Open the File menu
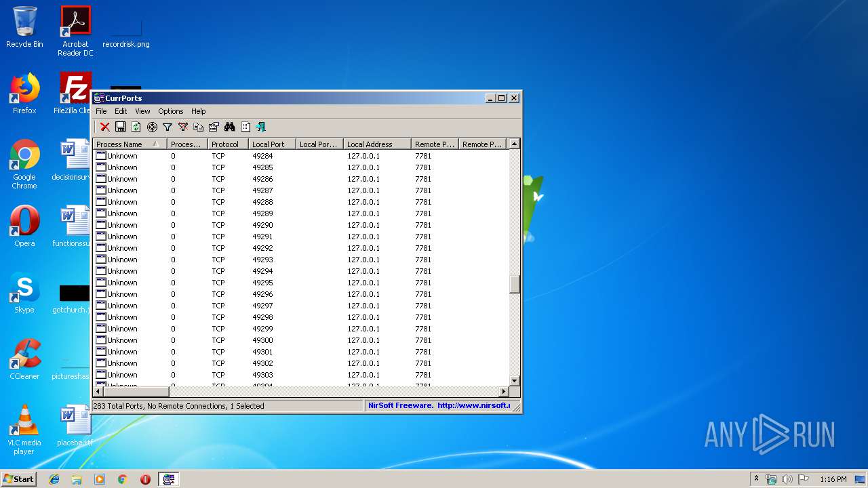Screen dimensions: 868x488 point(101,111)
